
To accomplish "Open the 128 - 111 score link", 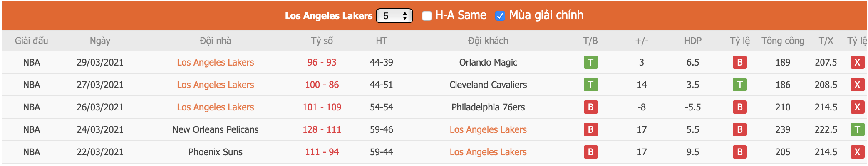I will [322, 129].
